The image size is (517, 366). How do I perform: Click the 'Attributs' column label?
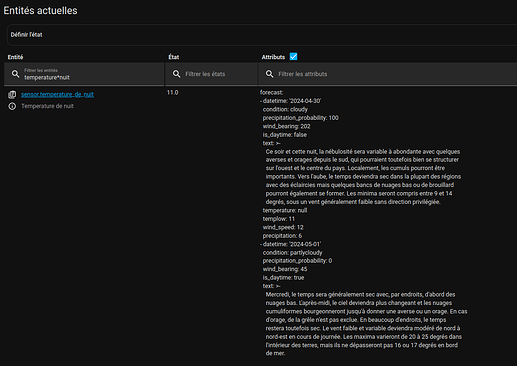click(x=273, y=57)
